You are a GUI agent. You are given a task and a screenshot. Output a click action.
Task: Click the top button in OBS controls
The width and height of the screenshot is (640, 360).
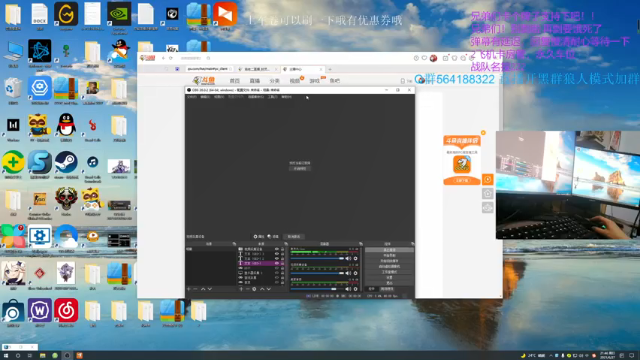point(389,250)
